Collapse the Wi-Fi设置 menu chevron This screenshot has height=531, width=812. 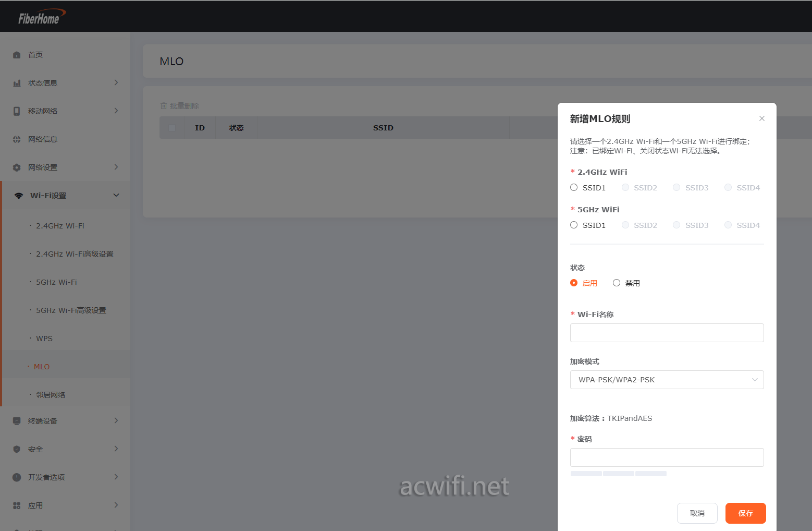(116, 195)
